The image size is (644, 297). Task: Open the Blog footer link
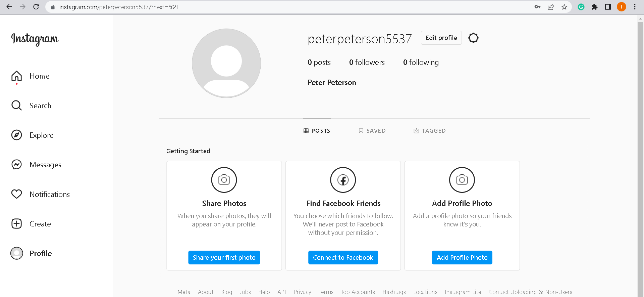pos(226,292)
